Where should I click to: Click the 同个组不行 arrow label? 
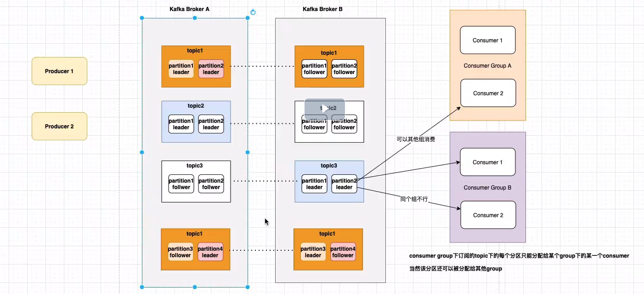tap(414, 199)
